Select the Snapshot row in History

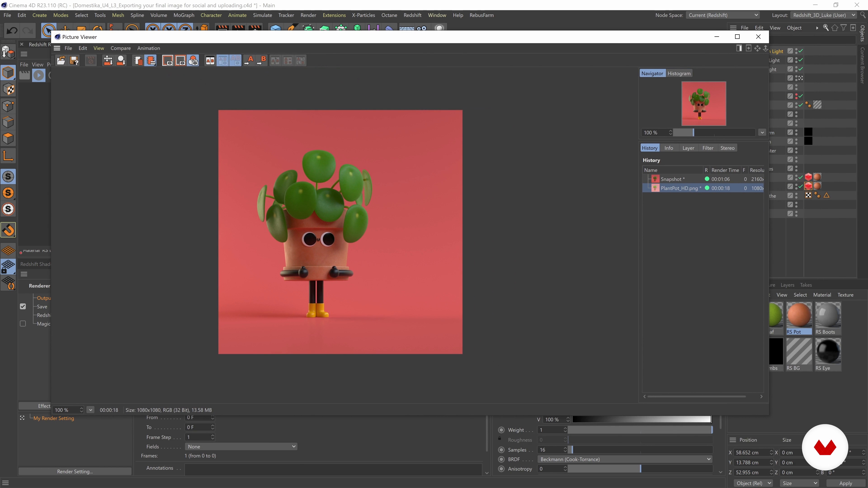click(x=703, y=179)
